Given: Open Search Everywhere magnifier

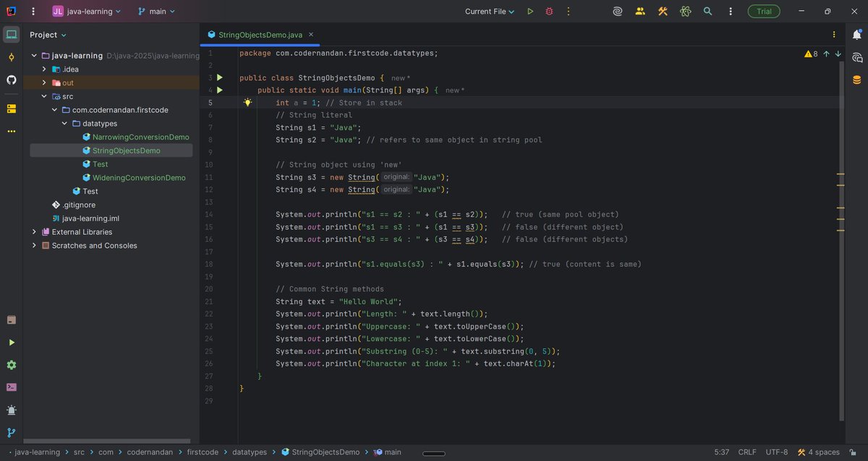Looking at the screenshot, I should (707, 12).
